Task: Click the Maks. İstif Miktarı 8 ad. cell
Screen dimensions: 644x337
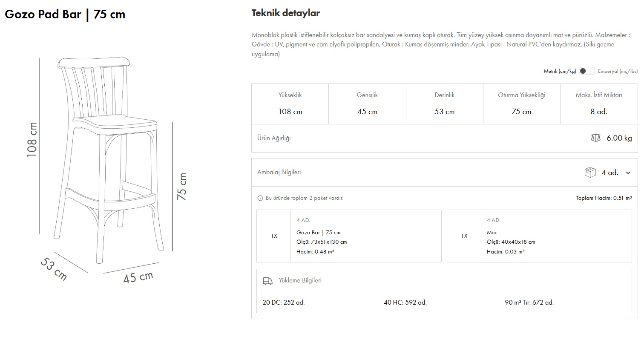Action: point(598,104)
